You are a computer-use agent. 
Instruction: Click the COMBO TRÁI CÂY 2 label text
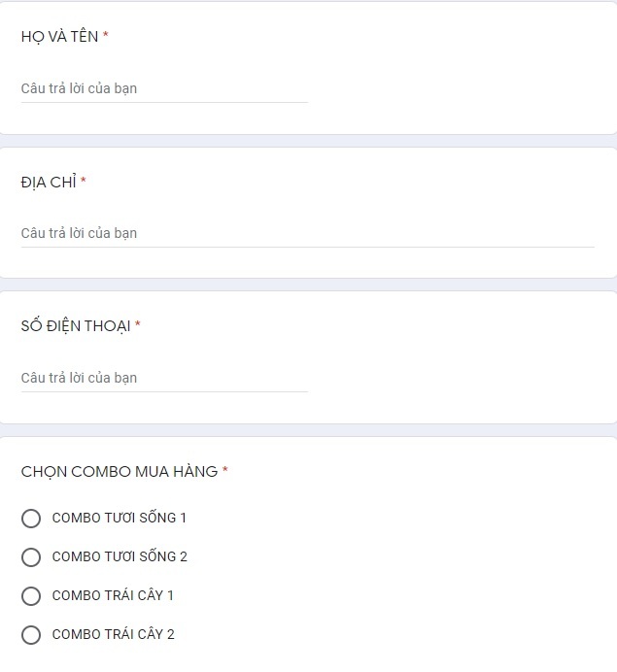(x=113, y=634)
